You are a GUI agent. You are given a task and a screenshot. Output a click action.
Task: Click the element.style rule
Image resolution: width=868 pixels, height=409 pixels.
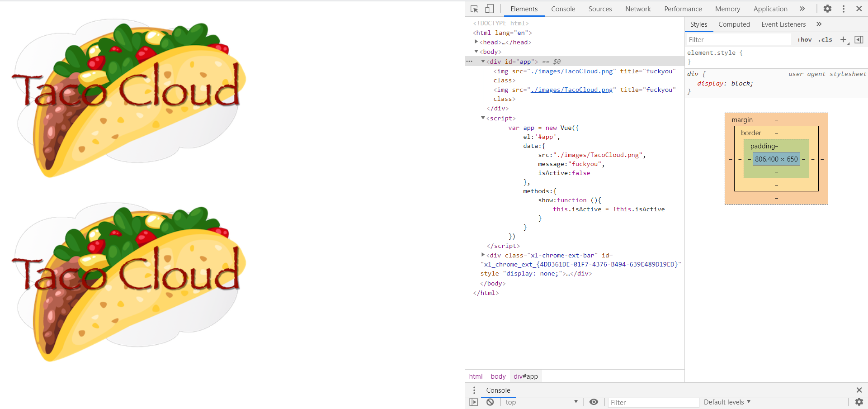click(x=715, y=53)
